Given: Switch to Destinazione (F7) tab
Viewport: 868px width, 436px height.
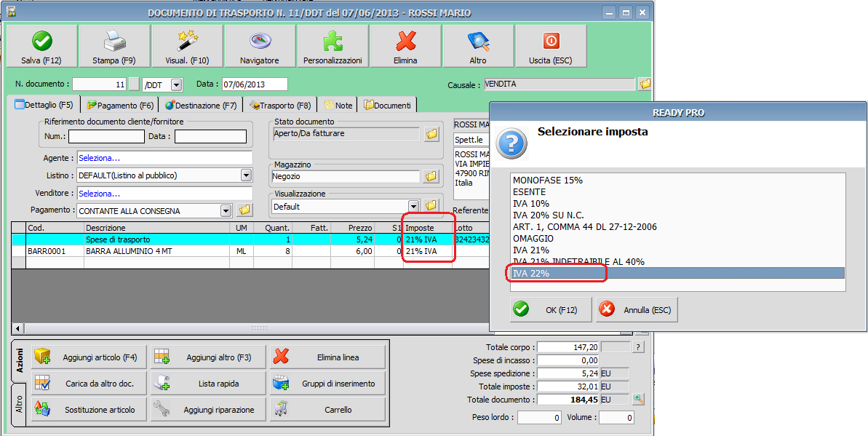Looking at the screenshot, I should coord(201,105).
